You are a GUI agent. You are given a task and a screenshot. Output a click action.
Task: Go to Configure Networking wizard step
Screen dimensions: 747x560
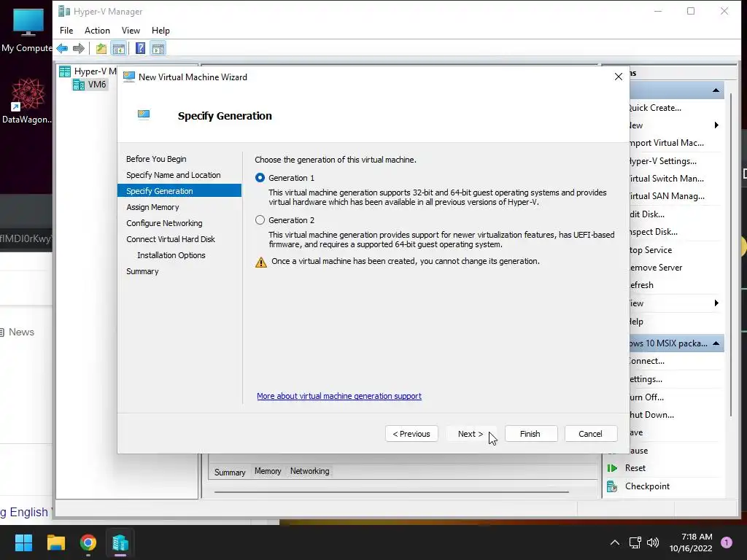point(164,223)
